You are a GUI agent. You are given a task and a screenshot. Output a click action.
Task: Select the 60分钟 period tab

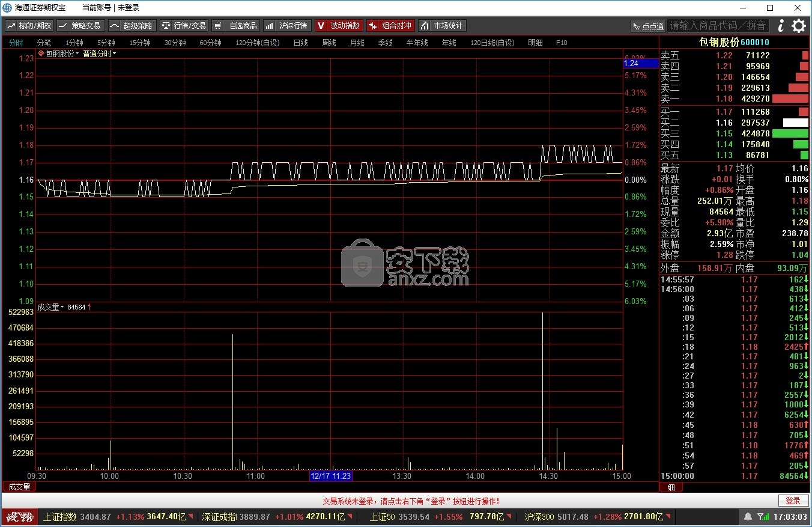(x=211, y=43)
